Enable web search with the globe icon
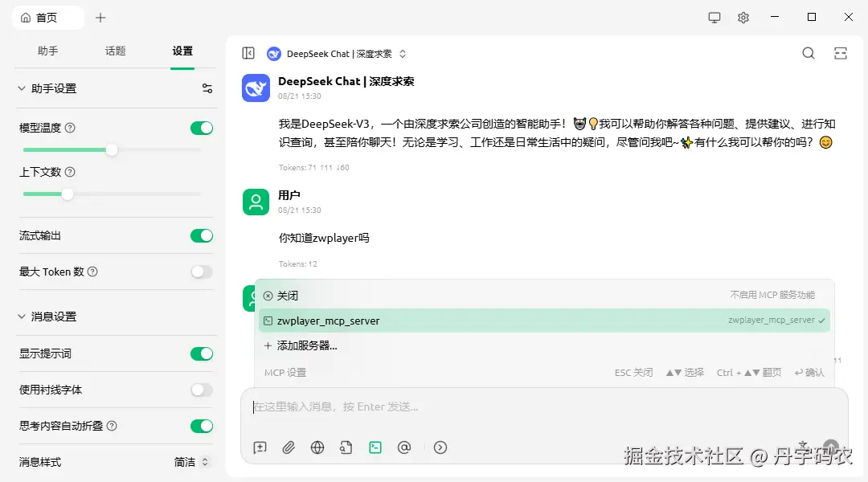 coord(317,447)
